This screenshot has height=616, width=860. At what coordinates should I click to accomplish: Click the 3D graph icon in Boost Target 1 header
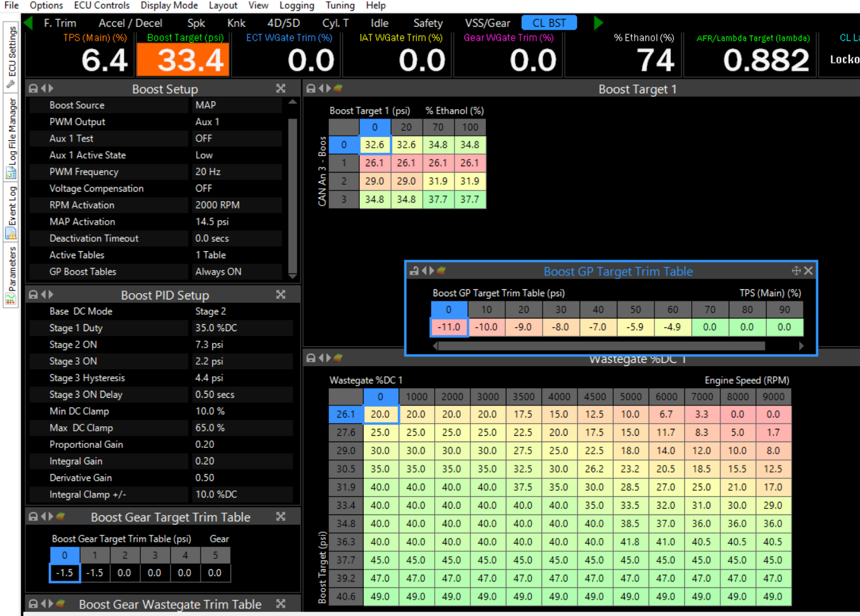click(x=338, y=89)
